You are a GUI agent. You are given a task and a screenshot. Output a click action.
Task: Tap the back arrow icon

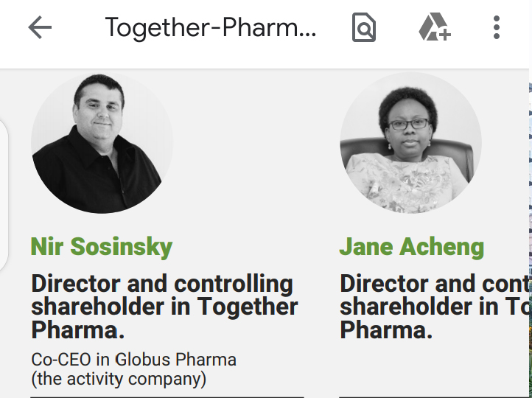click(40, 27)
